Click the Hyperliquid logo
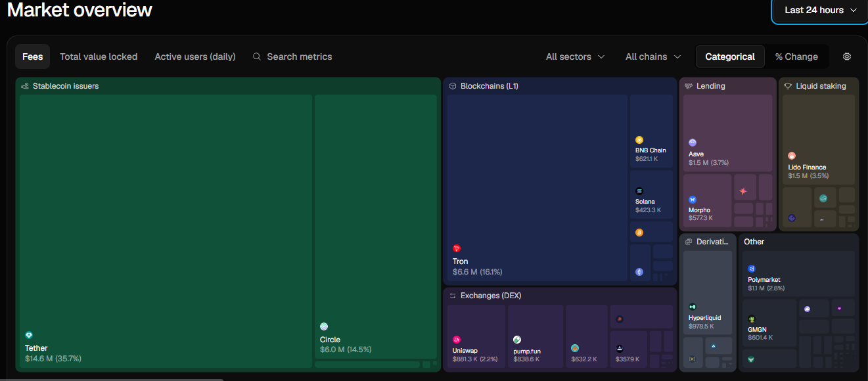 693,307
